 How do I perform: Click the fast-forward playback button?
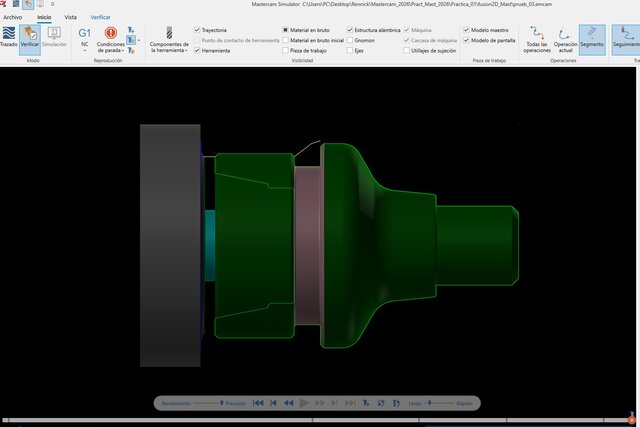[x=319, y=403]
